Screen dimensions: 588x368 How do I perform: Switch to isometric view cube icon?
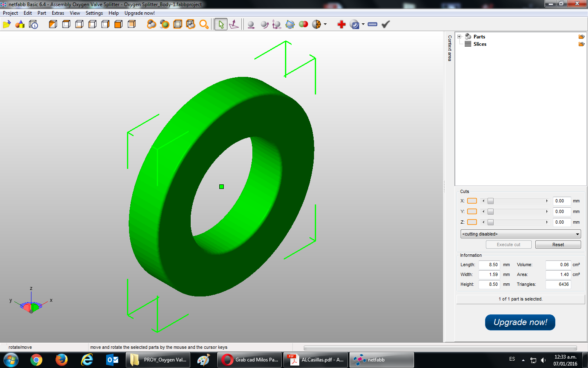pos(53,25)
